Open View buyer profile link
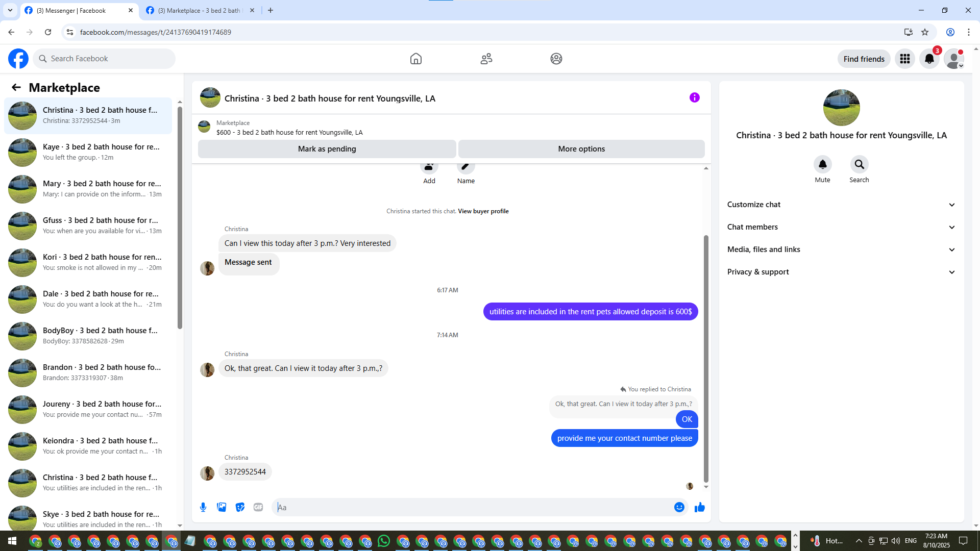 (x=483, y=211)
